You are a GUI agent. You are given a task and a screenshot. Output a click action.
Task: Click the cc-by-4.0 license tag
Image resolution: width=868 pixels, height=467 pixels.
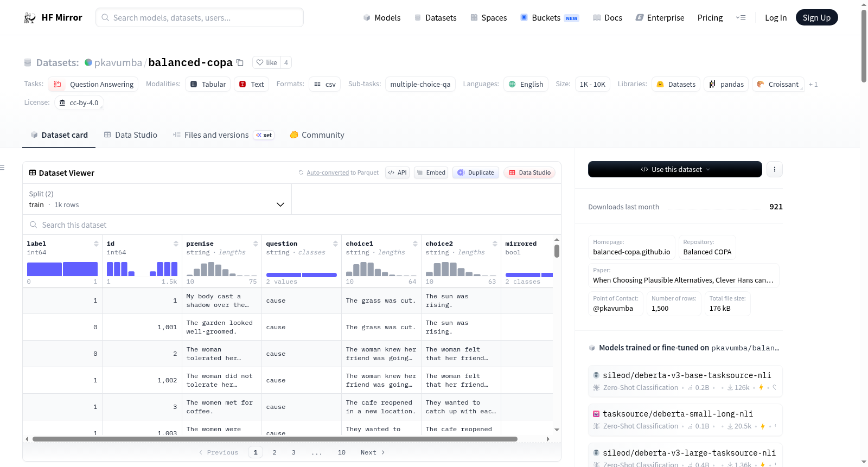point(79,103)
